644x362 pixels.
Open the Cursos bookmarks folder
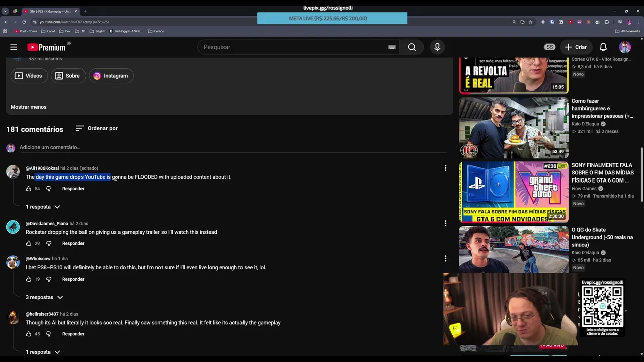click(156, 31)
